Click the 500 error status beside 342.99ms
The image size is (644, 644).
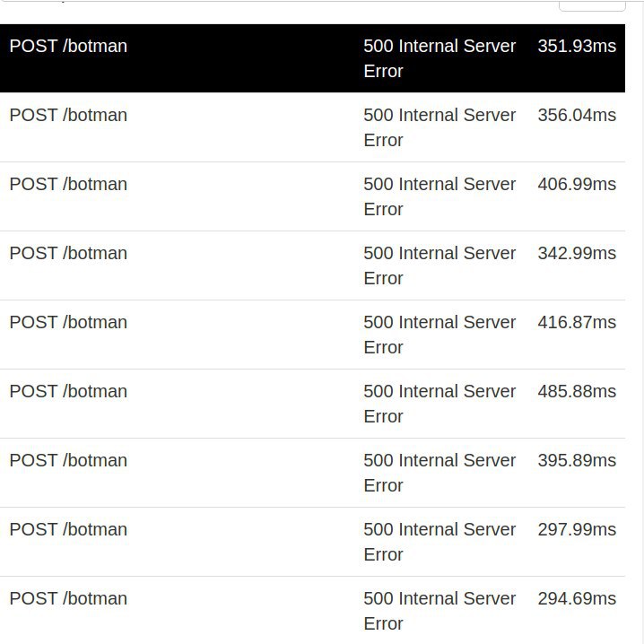point(439,265)
